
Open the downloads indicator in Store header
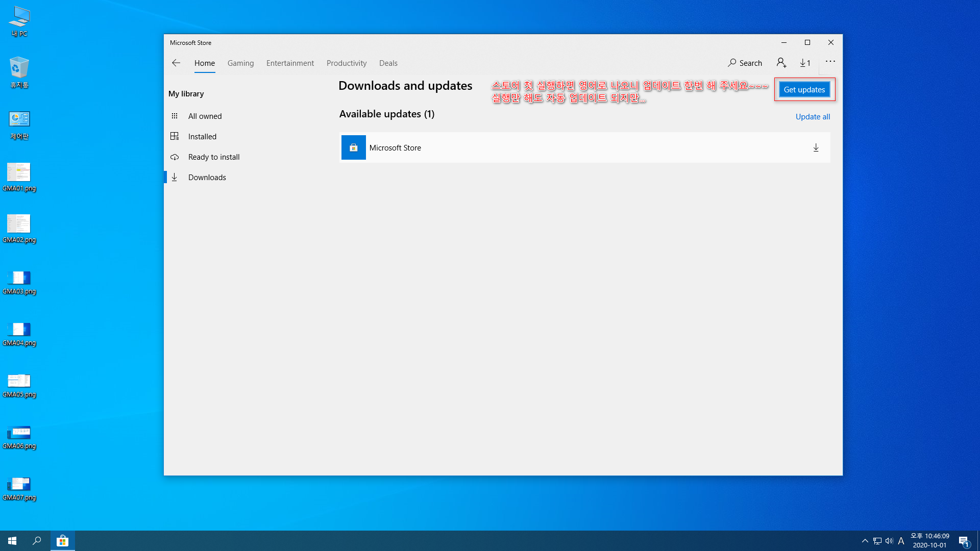tap(805, 63)
